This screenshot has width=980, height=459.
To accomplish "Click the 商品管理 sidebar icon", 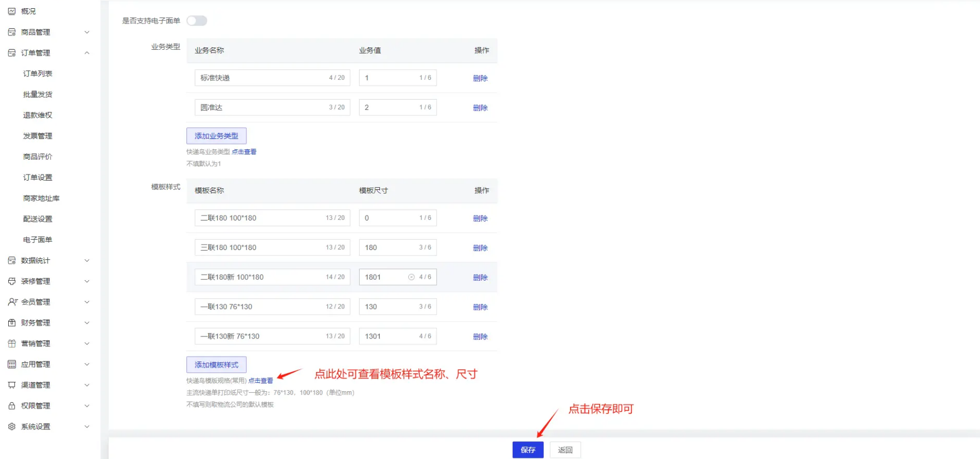I will 11,32.
